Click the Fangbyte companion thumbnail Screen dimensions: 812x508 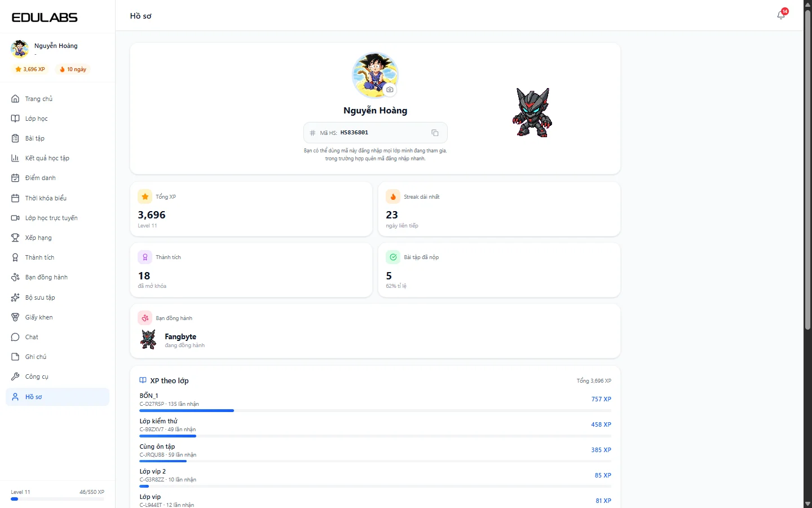[148, 339]
